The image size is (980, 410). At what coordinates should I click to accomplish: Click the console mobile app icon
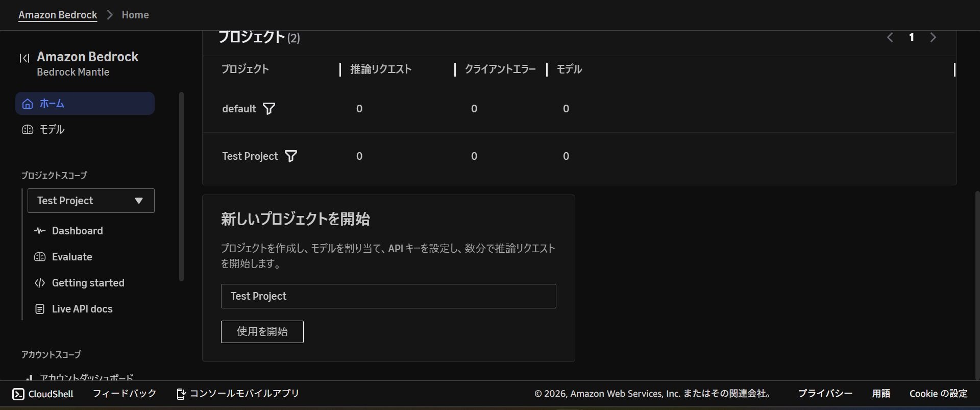181,394
